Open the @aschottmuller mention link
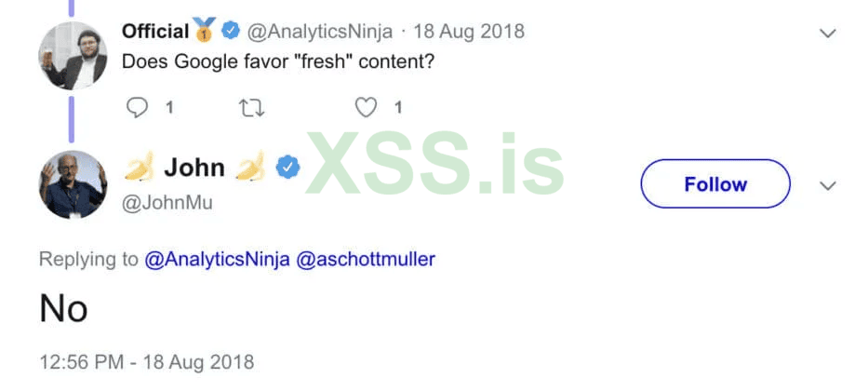This screenshot has height=391, width=868. pyautogui.click(x=365, y=260)
